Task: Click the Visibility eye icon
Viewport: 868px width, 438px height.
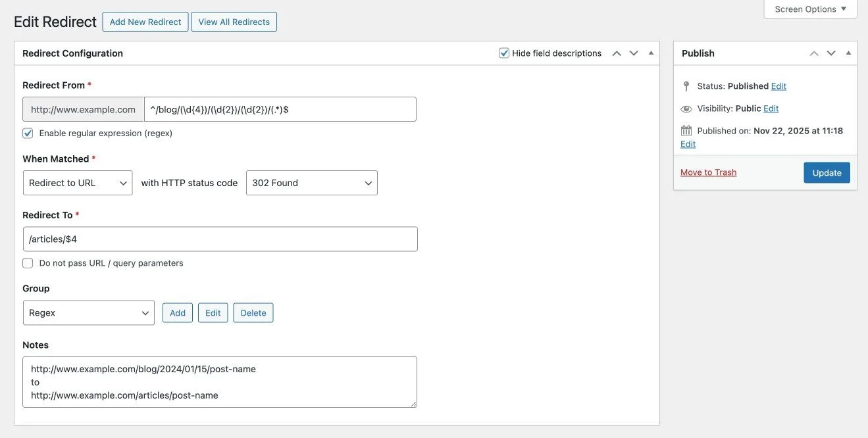Action: point(686,109)
